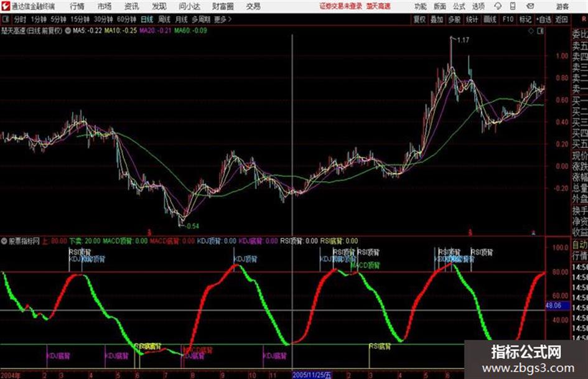Click the green MACD顶背 signal marker
The width and height of the screenshot is (588, 379).
pos(365,265)
